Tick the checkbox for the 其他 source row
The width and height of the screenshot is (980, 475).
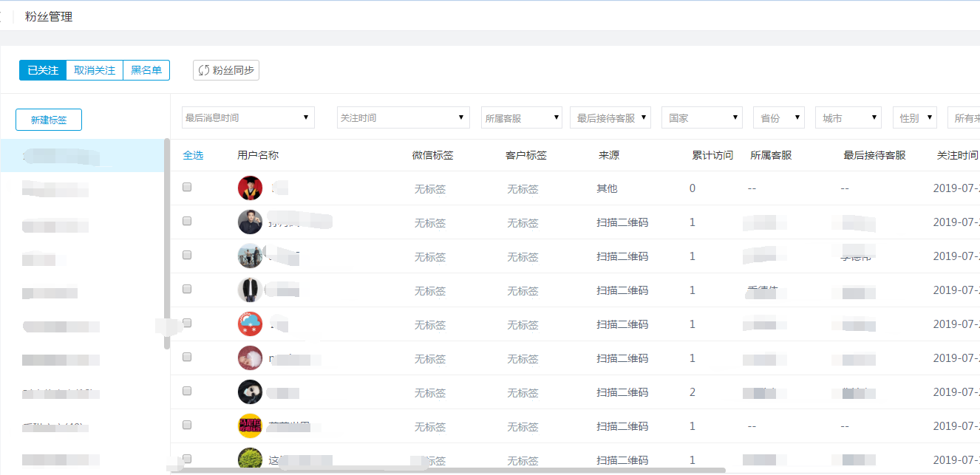pos(187,188)
